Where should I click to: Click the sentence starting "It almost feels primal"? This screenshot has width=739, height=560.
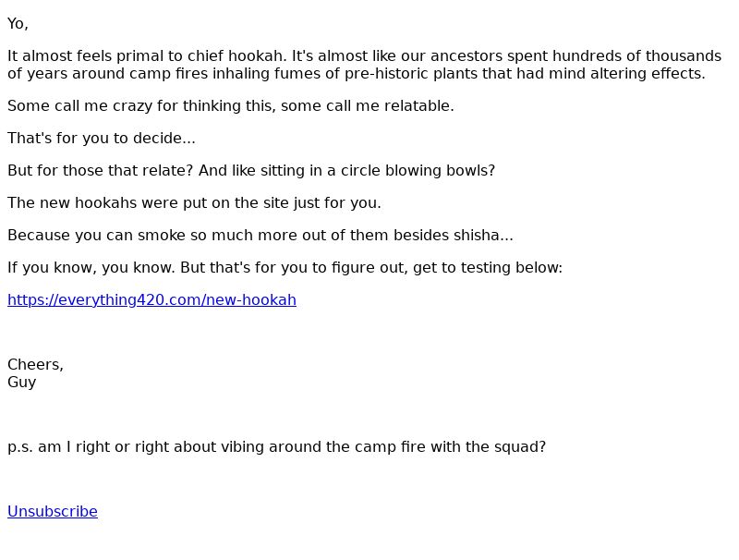tap(364, 65)
